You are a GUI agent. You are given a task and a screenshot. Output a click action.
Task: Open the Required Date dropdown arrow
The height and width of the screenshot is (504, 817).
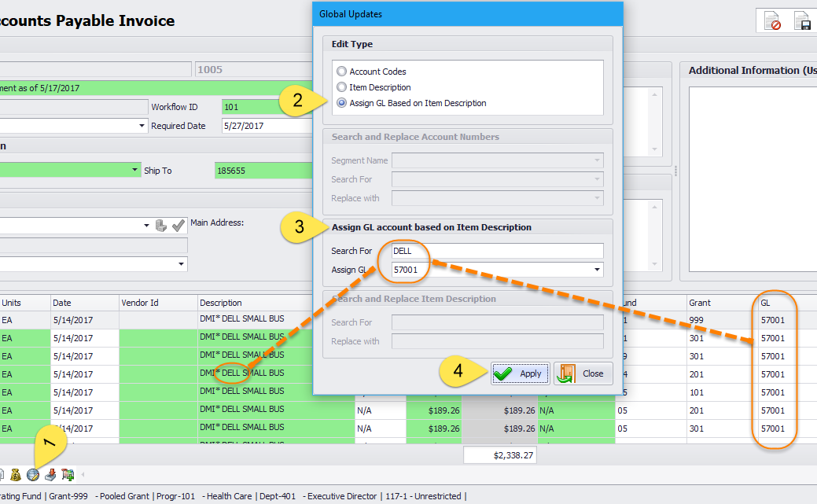pyautogui.click(x=142, y=126)
